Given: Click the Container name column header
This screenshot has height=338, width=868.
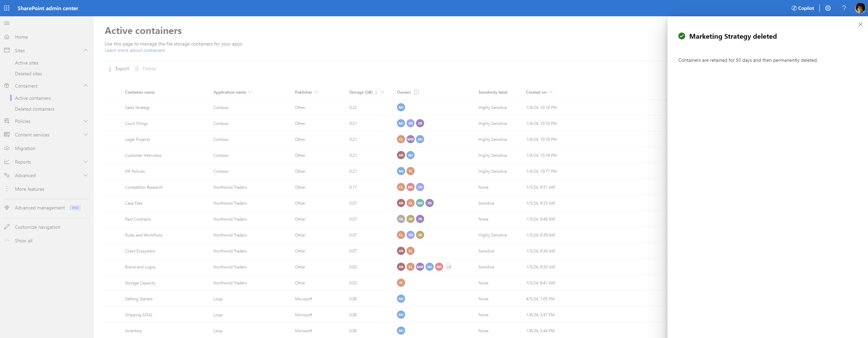Looking at the screenshot, I should pyautogui.click(x=140, y=92).
